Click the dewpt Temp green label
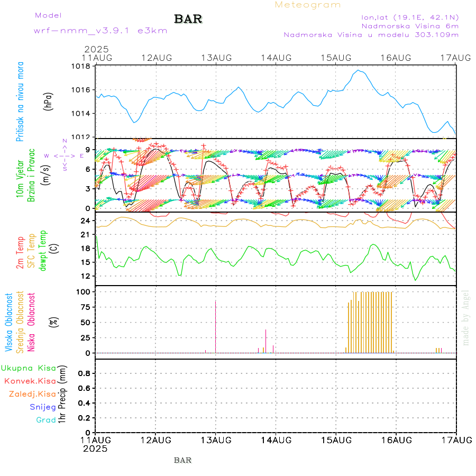The width and height of the screenshot is (476, 476). (43, 250)
